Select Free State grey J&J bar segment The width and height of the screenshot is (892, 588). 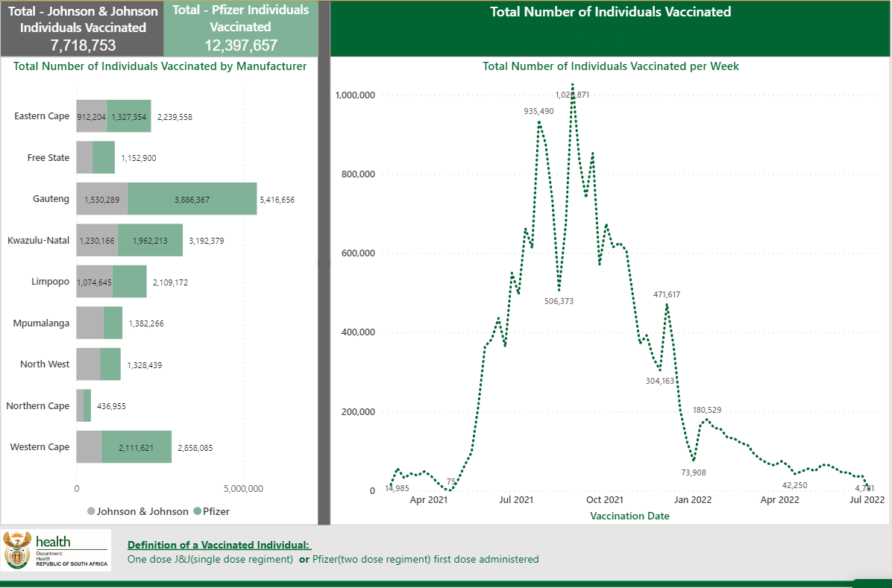[85, 157]
